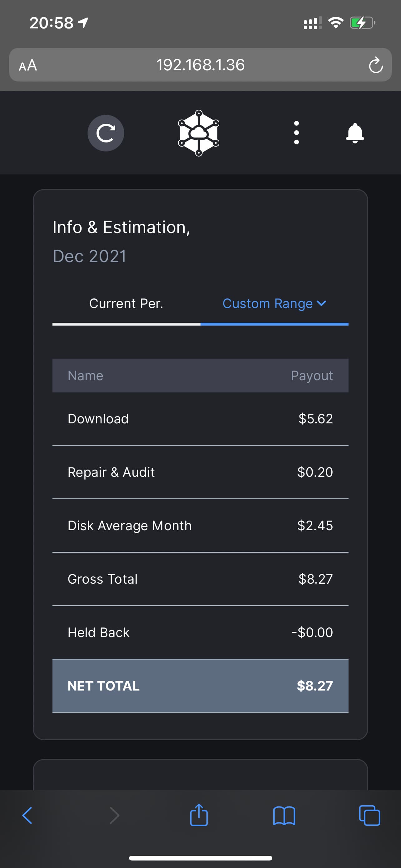This screenshot has height=868, width=401.
Task: Expand the Custom Range dropdown
Action: [268, 304]
